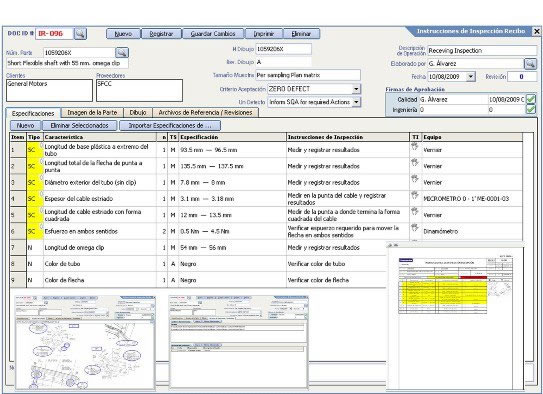Click the Calidad signer G. Álvarez field

coord(453,99)
